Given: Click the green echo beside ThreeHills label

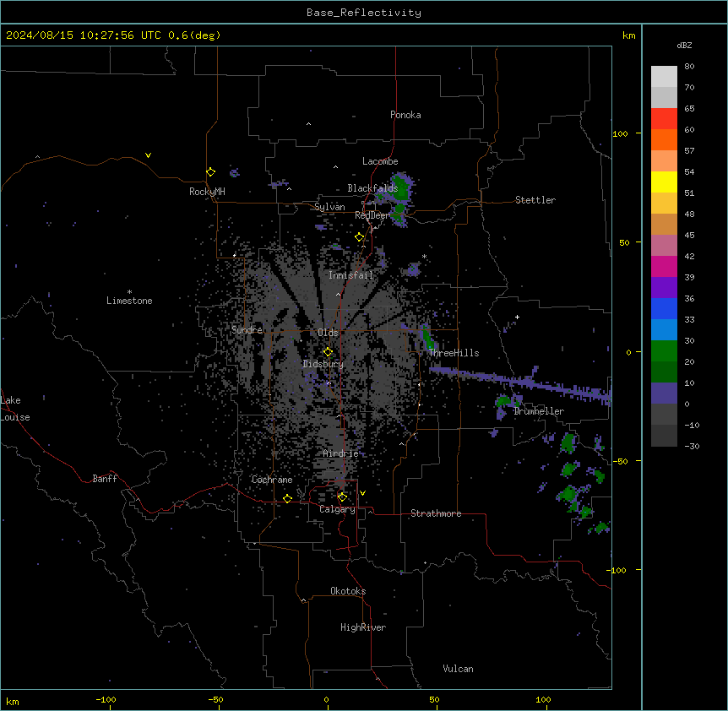Looking at the screenshot, I should (427, 338).
